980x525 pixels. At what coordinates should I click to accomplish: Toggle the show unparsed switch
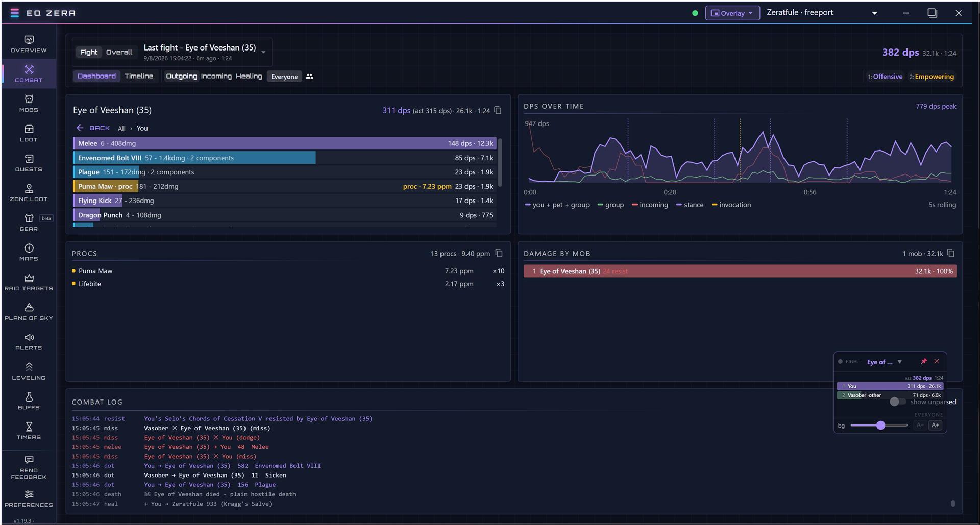click(x=898, y=402)
